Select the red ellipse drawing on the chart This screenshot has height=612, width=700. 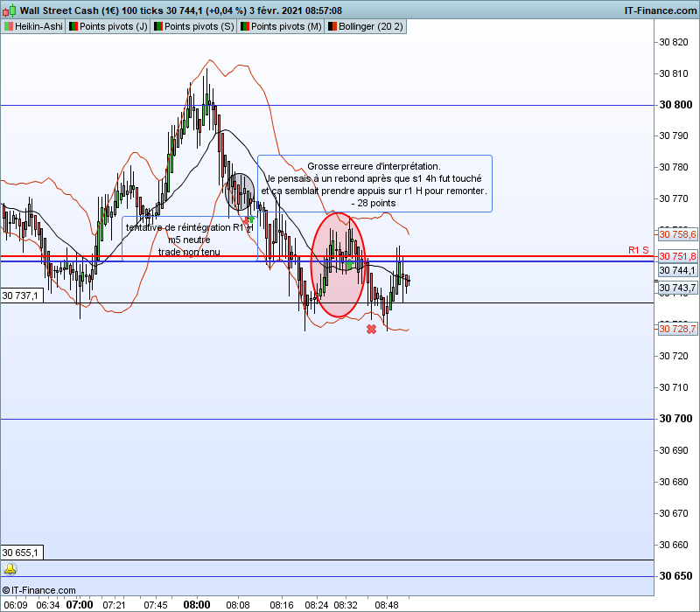[x=338, y=265]
